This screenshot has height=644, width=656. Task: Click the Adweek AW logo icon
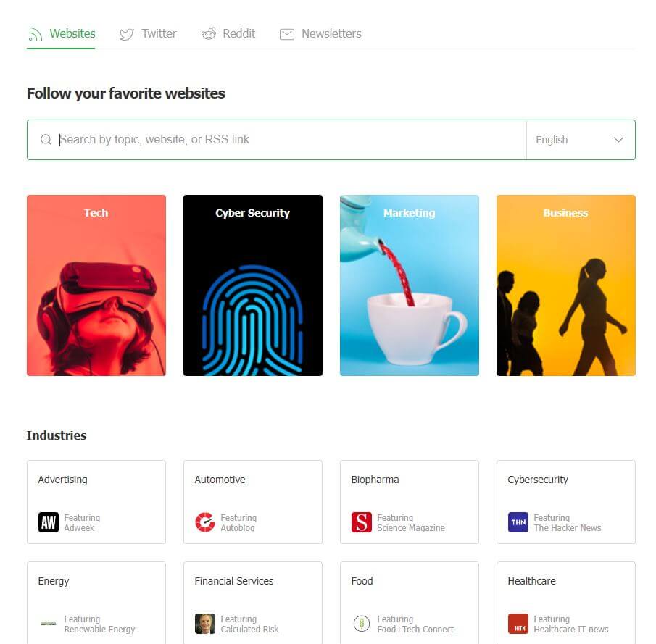click(48, 522)
